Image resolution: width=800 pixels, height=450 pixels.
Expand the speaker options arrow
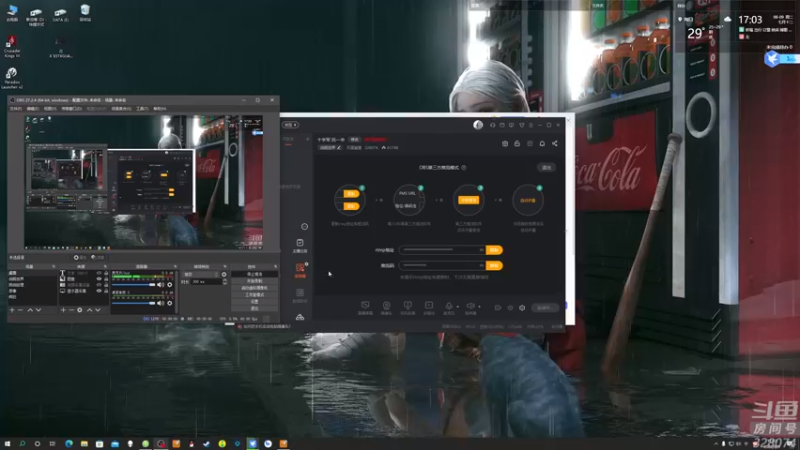pyautogui.click(x=479, y=307)
